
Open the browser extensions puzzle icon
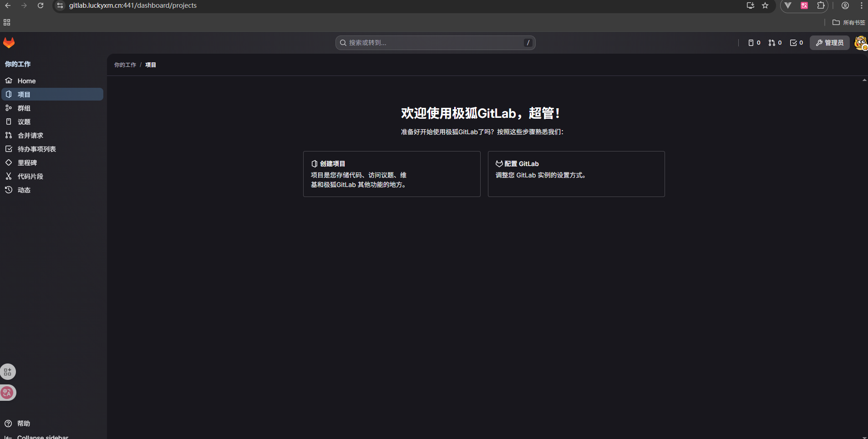pos(821,5)
